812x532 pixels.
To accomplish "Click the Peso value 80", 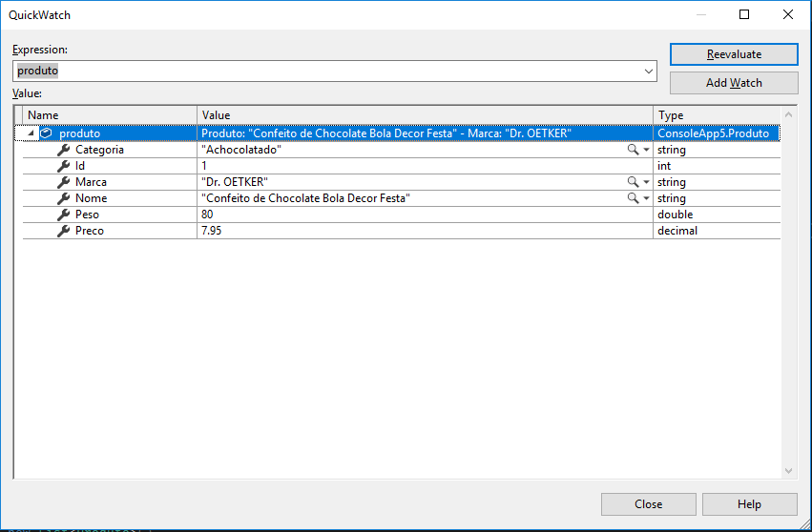I will pyautogui.click(x=207, y=215).
